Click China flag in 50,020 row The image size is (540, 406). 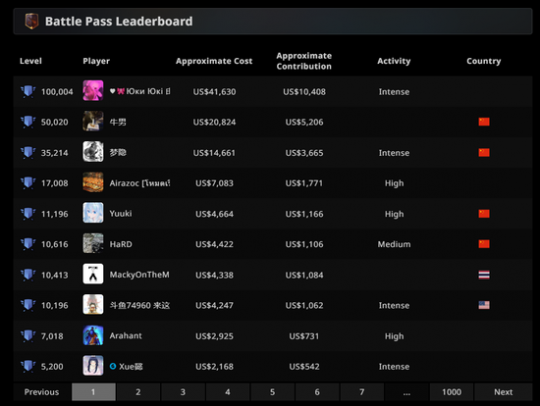[x=484, y=122]
